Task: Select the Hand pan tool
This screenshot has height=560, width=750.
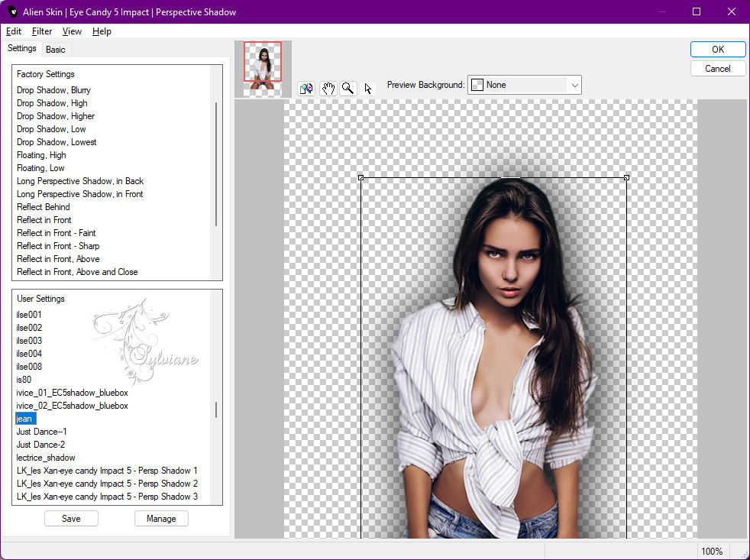Action: click(328, 89)
